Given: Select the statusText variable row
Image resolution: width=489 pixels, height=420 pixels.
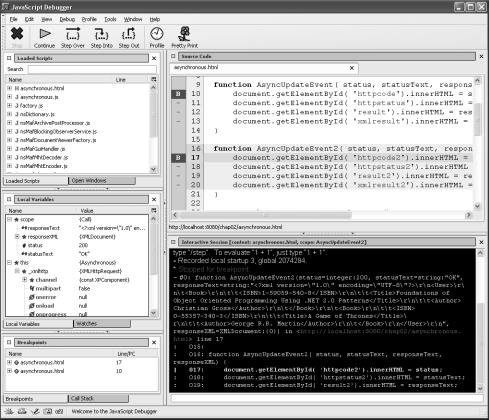Looking at the screenshot, I should point(77,254).
